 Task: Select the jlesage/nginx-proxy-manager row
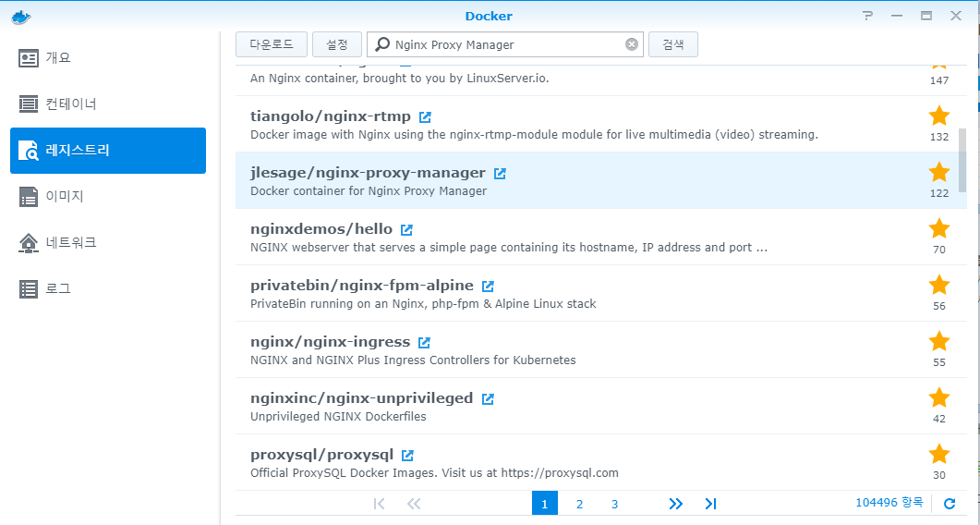(600, 180)
